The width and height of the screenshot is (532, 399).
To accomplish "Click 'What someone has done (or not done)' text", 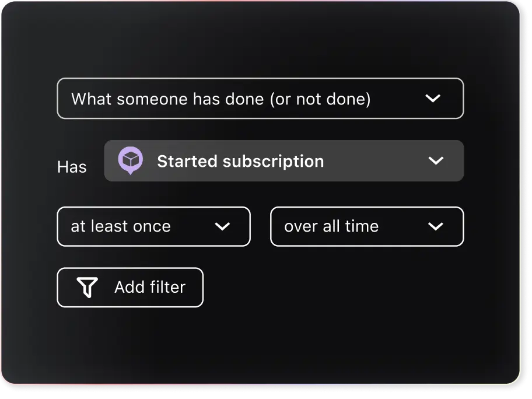I will pyautogui.click(x=221, y=99).
